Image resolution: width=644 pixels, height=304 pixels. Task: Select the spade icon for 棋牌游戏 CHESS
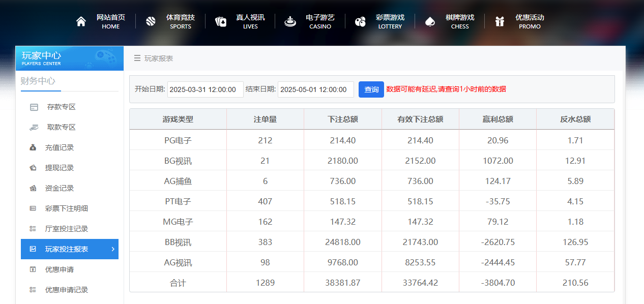(x=430, y=20)
